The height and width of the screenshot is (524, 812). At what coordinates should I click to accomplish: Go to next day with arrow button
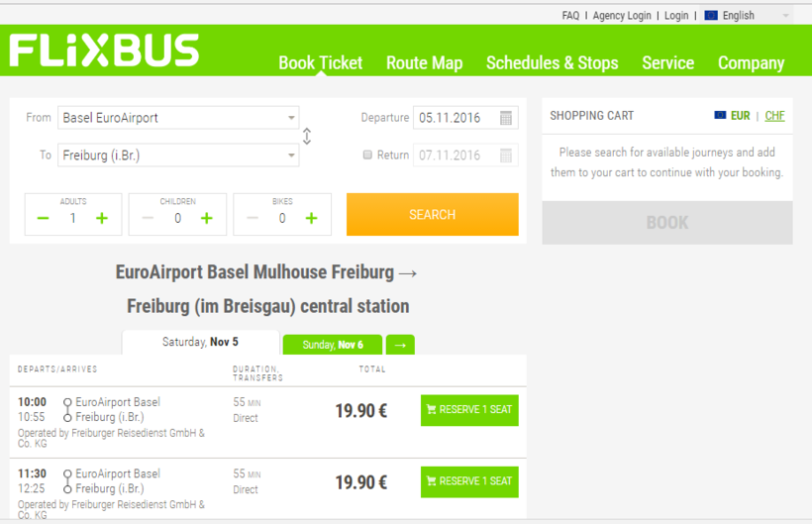click(x=400, y=345)
